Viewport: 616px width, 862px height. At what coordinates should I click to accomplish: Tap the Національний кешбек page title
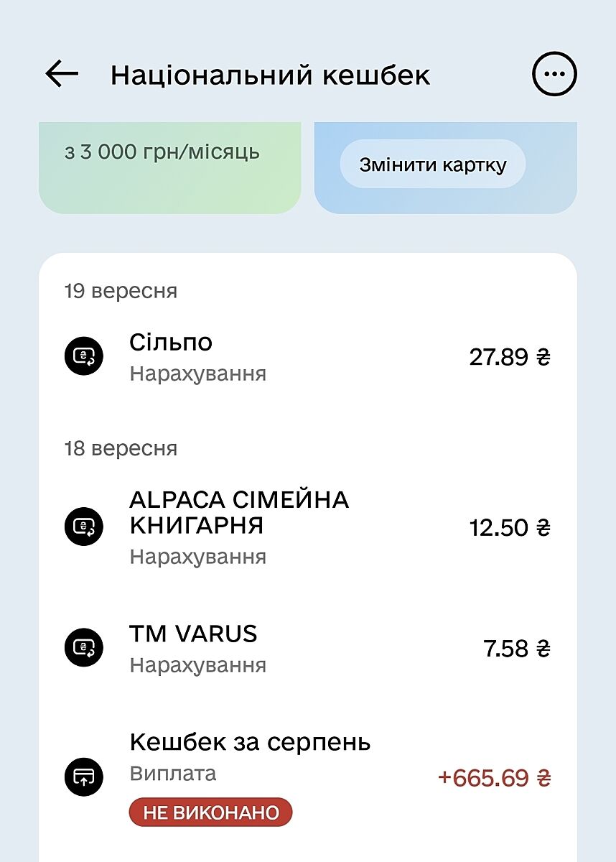[x=271, y=75]
